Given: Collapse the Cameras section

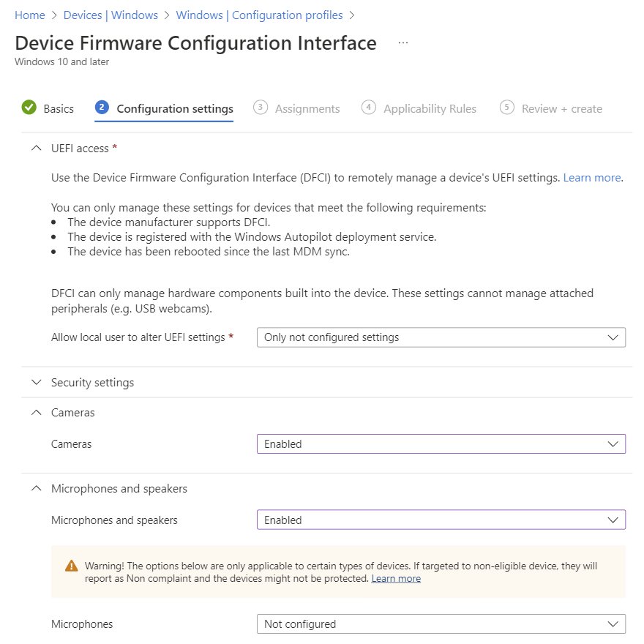Looking at the screenshot, I should pyautogui.click(x=36, y=412).
